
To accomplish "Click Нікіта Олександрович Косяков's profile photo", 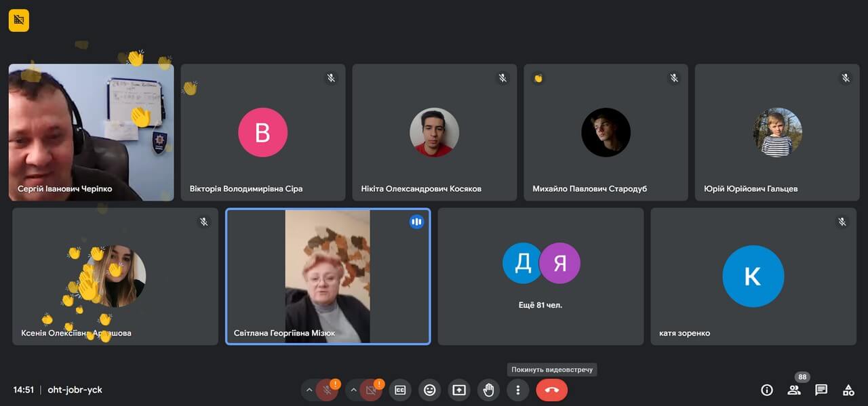I will [x=434, y=132].
